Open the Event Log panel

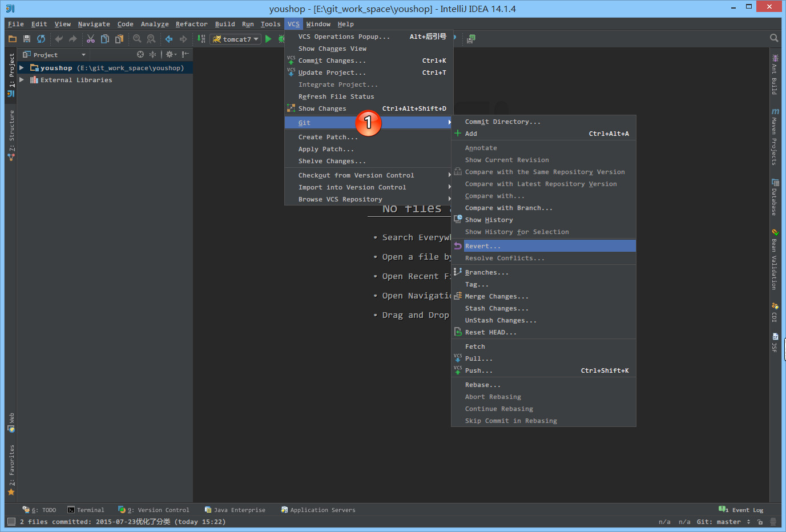pyautogui.click(x=741, y=510)
